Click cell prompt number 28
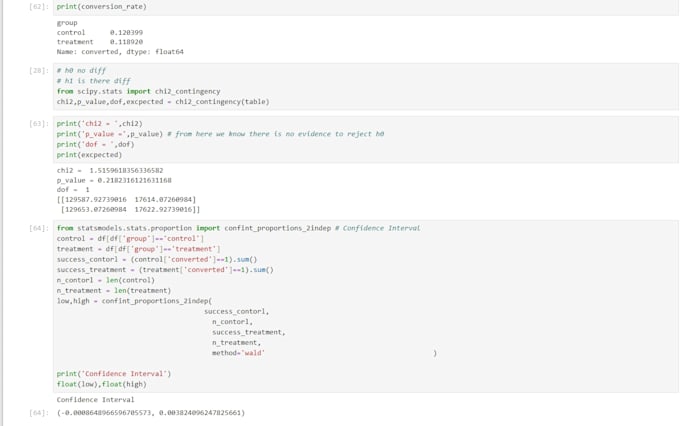Image resolution: width=680 pixels, height=426 pixels. (39, 70)
